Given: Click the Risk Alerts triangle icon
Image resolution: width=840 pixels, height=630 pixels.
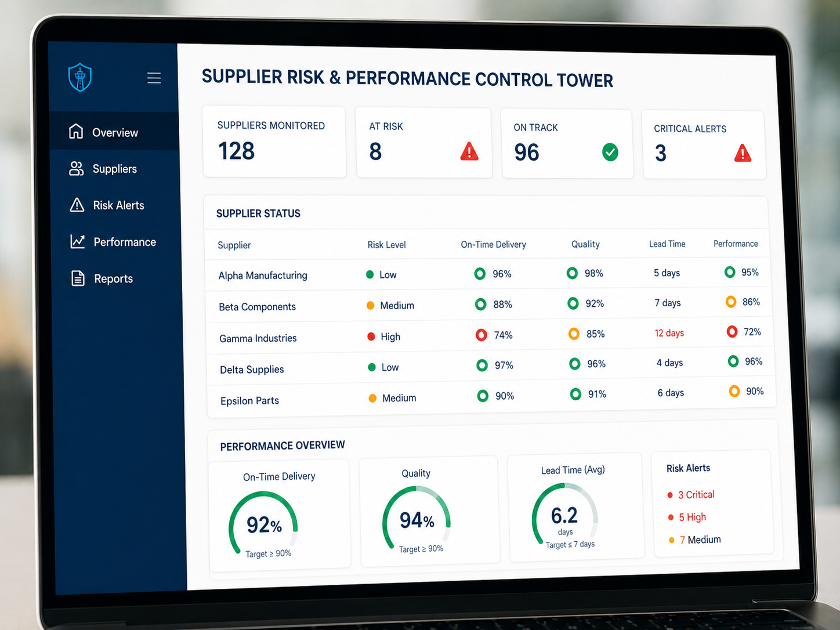Looking at the screenshot, I should [x=77, y=205].
